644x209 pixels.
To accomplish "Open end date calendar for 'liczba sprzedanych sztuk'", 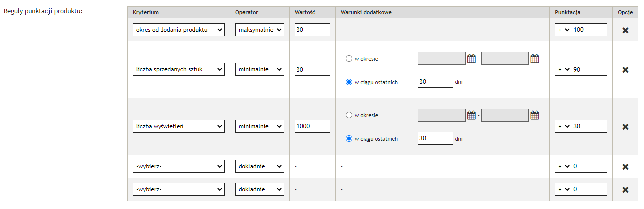I will coord(534,59).
